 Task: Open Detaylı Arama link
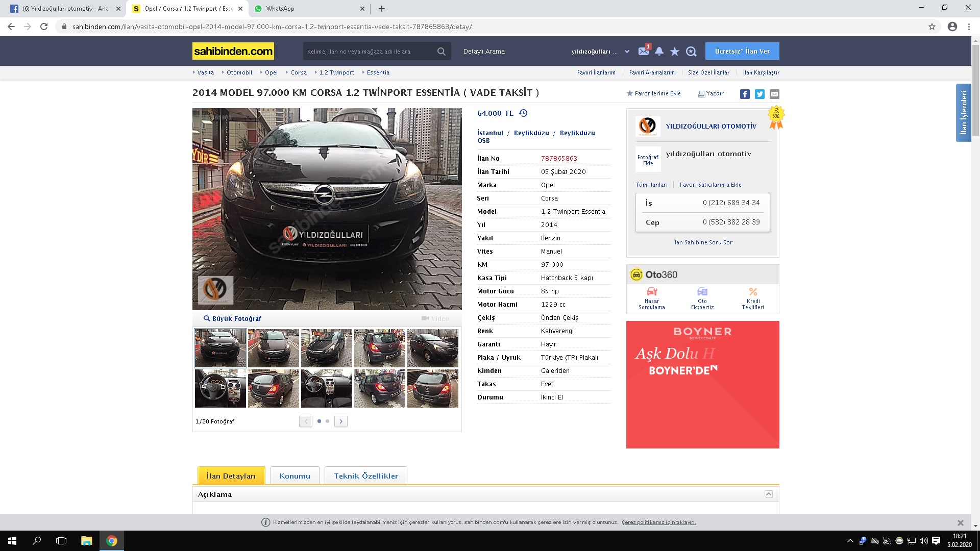point(484,52)
